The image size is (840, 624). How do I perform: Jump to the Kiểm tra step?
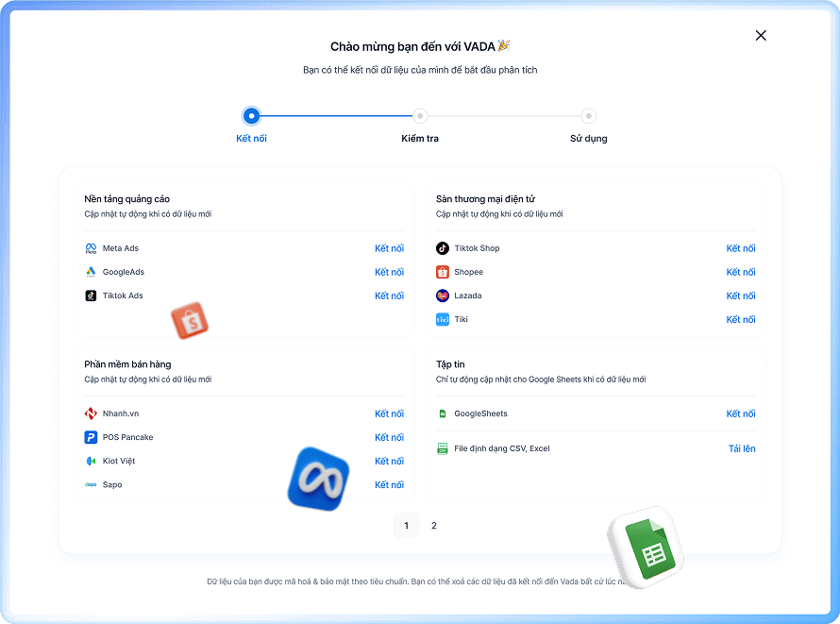pyautogui.click(x=420, y=116)
